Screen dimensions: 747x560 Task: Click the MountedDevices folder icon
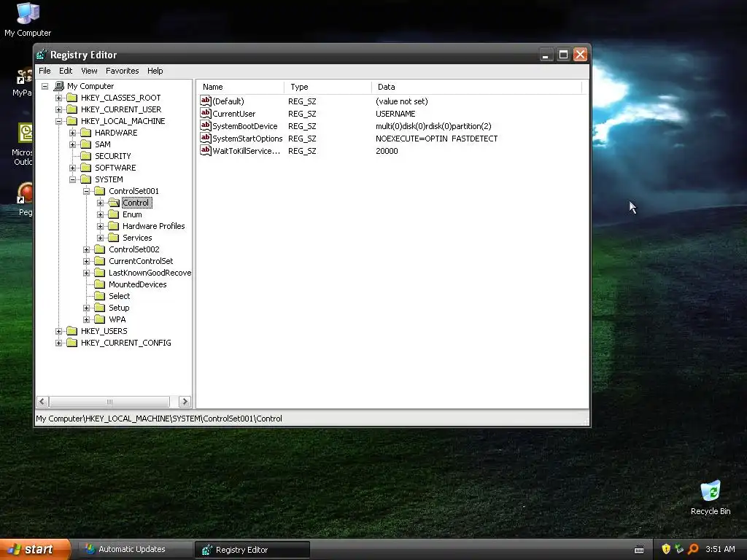(99, 284)
